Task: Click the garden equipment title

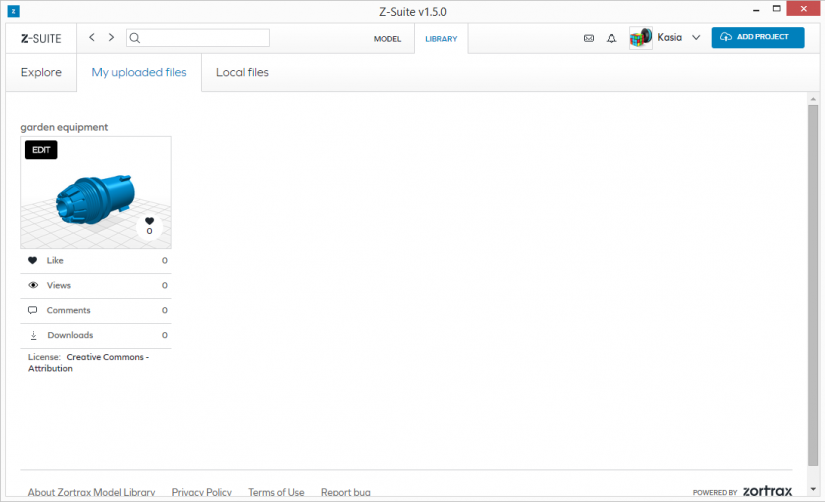Action: [x=64, y=127]
